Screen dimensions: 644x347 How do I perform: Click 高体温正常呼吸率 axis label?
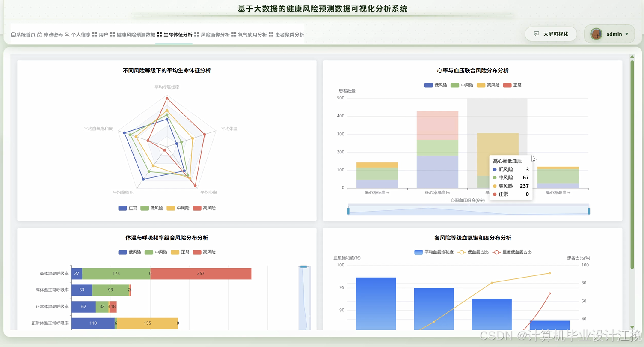coord(52,290)
